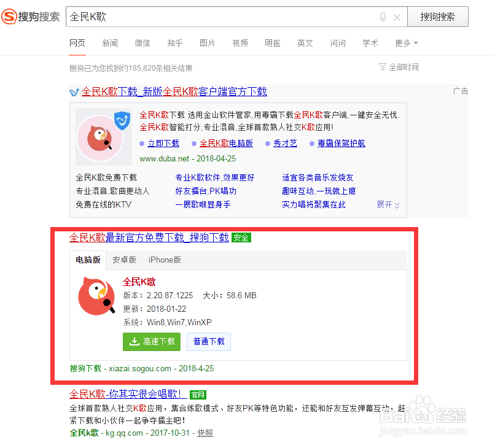Viewport: 495px width, 448px height.
Task: Click the 立即下载 link in the ad
Action: [x=163, y=142]
